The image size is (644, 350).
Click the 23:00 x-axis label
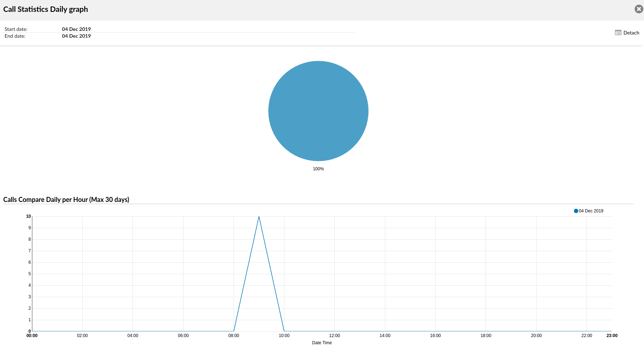(612, 336)
